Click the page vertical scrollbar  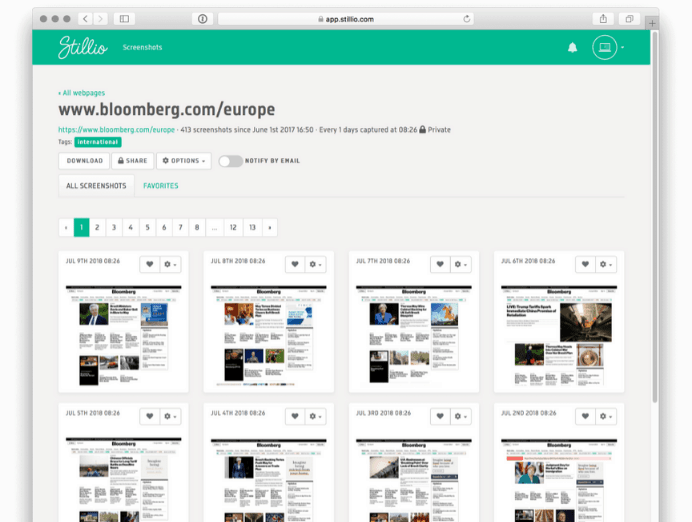655,216
